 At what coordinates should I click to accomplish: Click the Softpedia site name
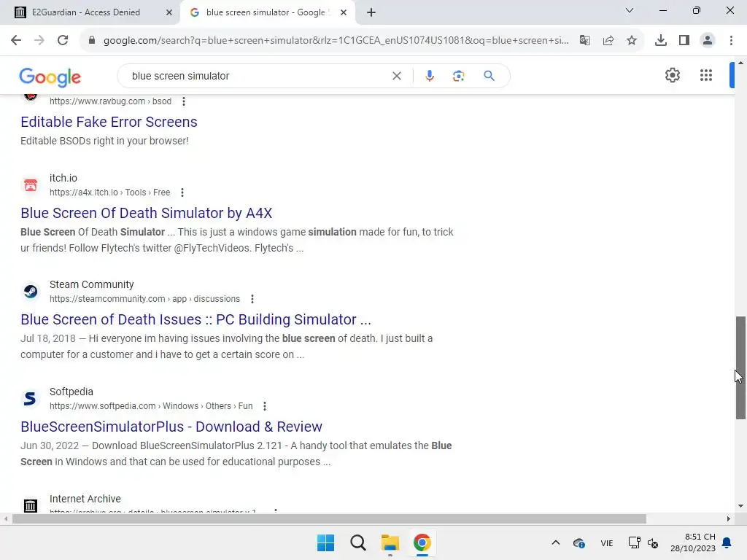(71, 392)
